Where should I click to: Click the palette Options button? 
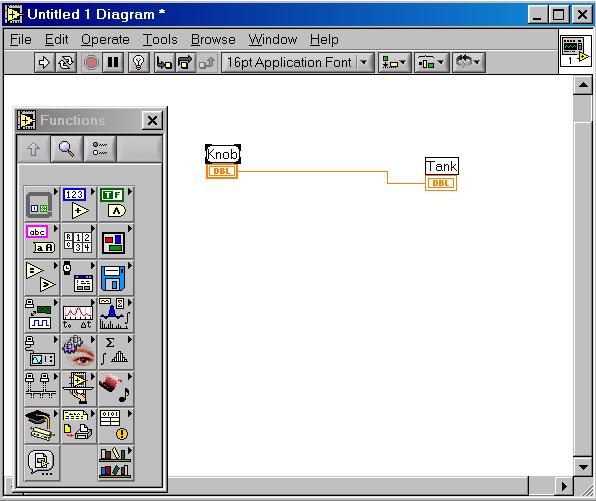pyautogui.click(x=100, y=149)
